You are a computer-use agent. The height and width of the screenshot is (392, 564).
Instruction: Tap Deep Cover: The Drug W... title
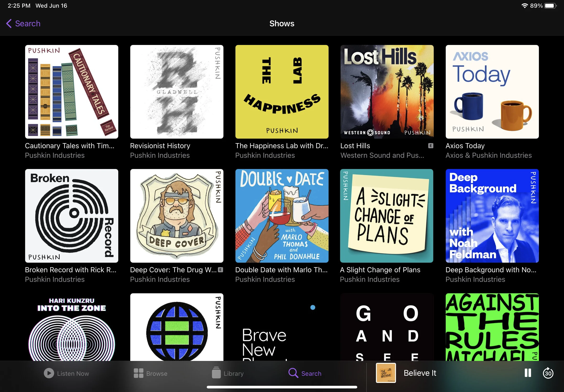173,270
